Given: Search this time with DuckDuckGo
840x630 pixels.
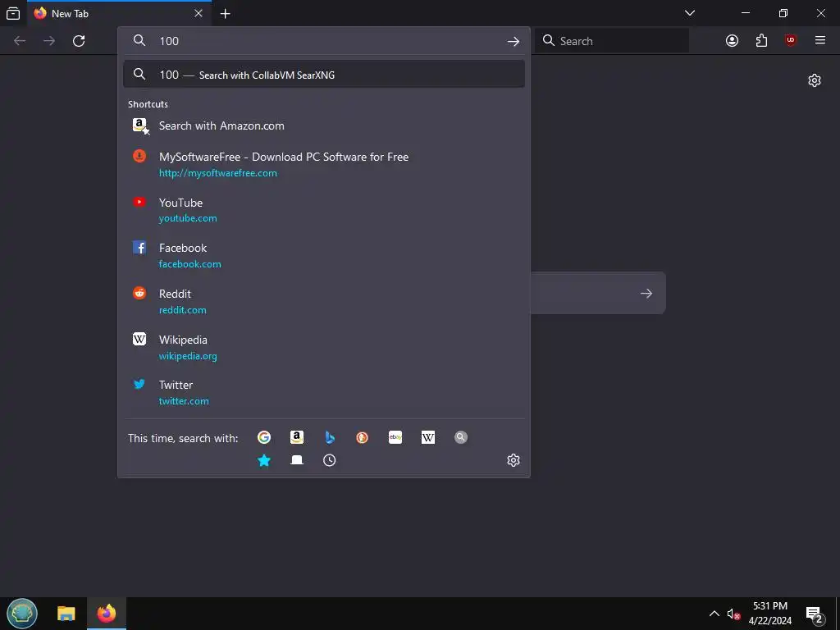Looking at the screenshot, I should pyautogui.click(x=362, y=438).
